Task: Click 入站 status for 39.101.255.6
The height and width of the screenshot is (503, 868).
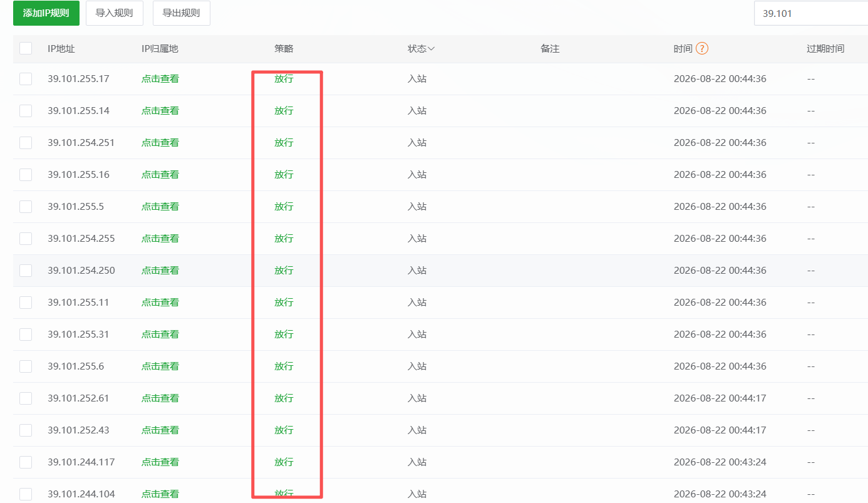Action: pyautogui.click(x=417, y=366)
